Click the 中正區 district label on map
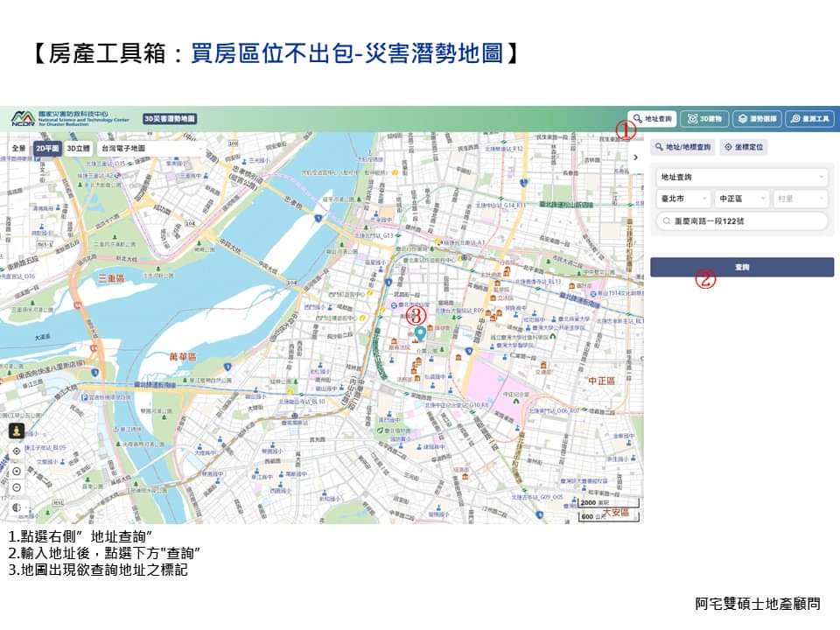 [602, 381]
